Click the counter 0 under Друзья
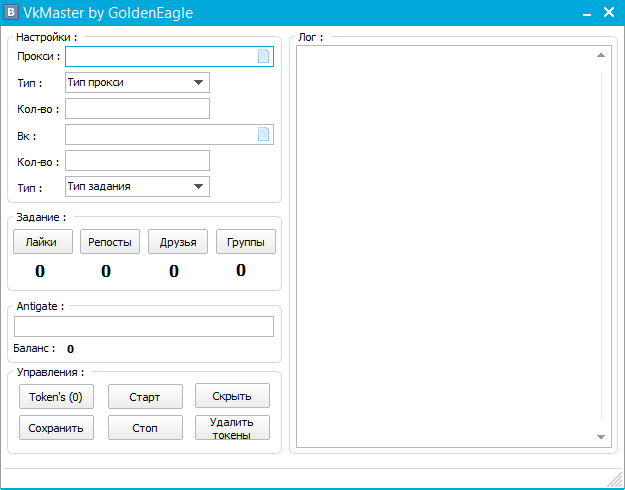 tap(174, 271)
